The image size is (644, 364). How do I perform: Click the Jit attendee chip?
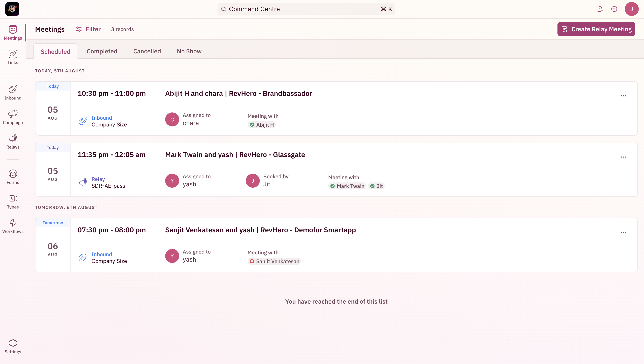(376, 186)
